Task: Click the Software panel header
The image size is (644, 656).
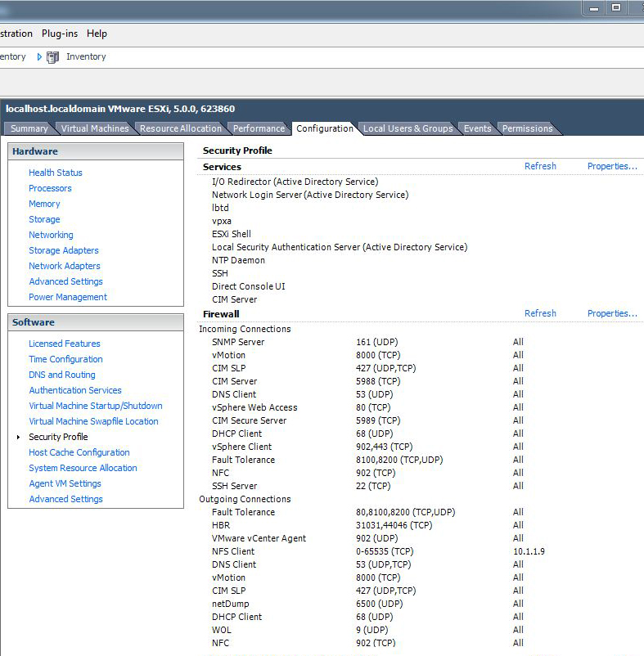Action: pyautogui.click(x=96, y=322)
